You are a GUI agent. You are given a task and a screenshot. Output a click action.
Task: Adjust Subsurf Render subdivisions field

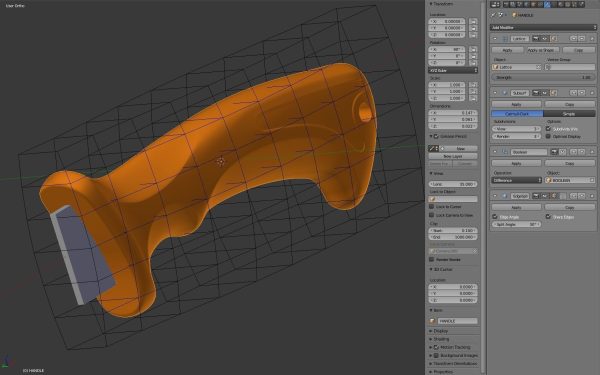pyautogui.click(x=516, y=136)
